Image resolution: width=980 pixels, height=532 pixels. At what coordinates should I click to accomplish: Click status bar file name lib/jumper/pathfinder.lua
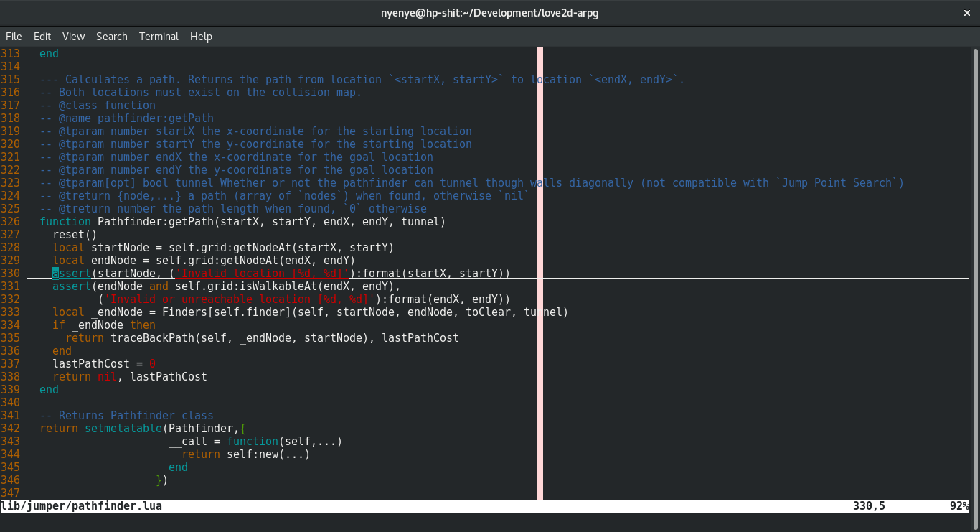click(82, 506)
